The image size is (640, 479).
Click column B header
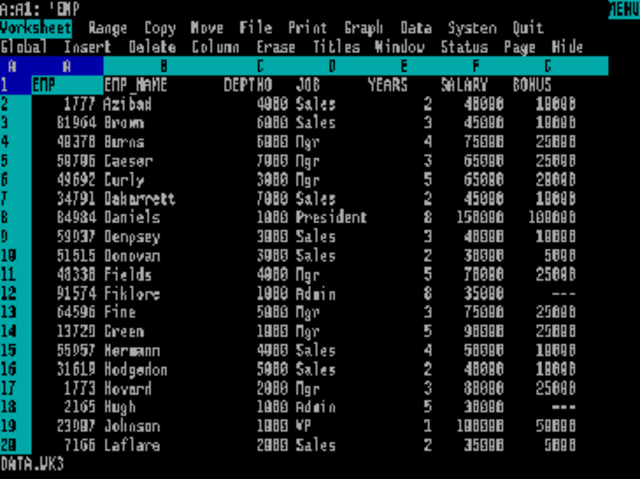[x=164, y=66]
